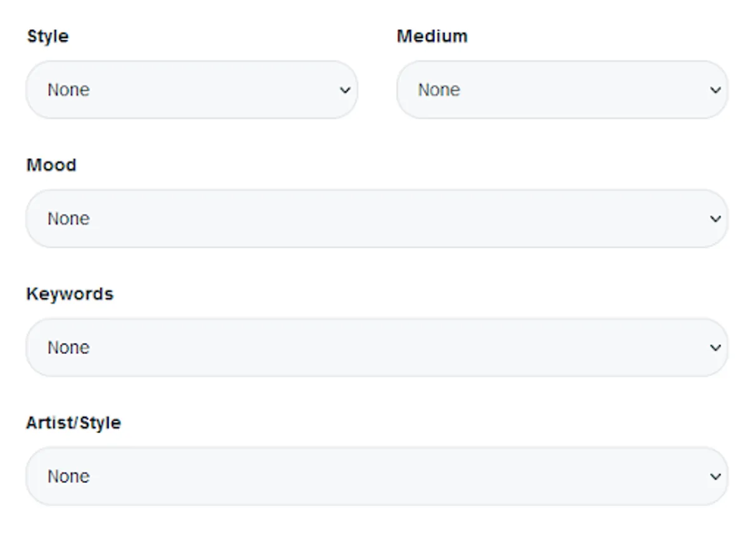The image size is (751, 560).
Task: Expand the Artist/Style selector
Action: coord(376,475)
